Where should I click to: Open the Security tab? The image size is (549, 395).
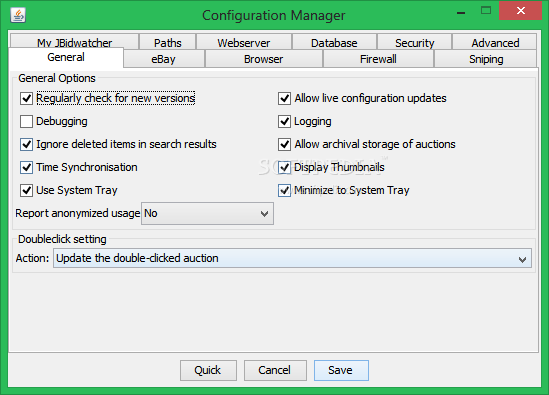pyautogui.click(x=415, y=42)
